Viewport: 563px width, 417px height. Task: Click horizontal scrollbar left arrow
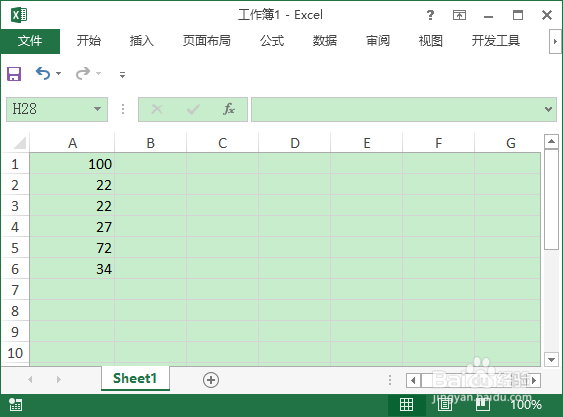pyautogui.click(x=413, y=380)
